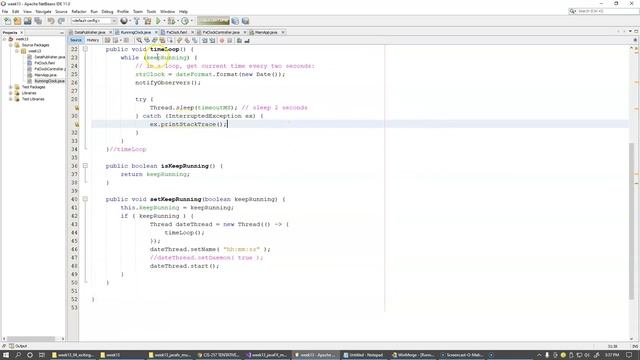Viewport: 640px width, 360px height.
Task: Collapse the setKeepRunning method code fold
Action: coord(85,199)
